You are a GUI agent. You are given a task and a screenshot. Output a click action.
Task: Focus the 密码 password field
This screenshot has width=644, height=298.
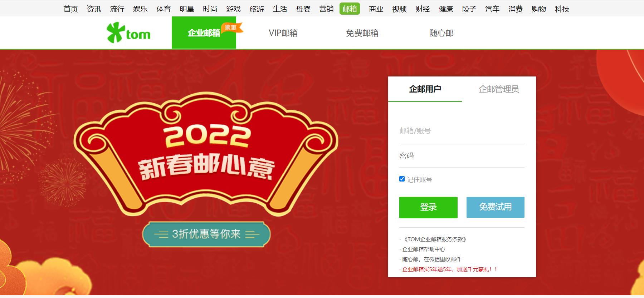(x=462, y=156)
